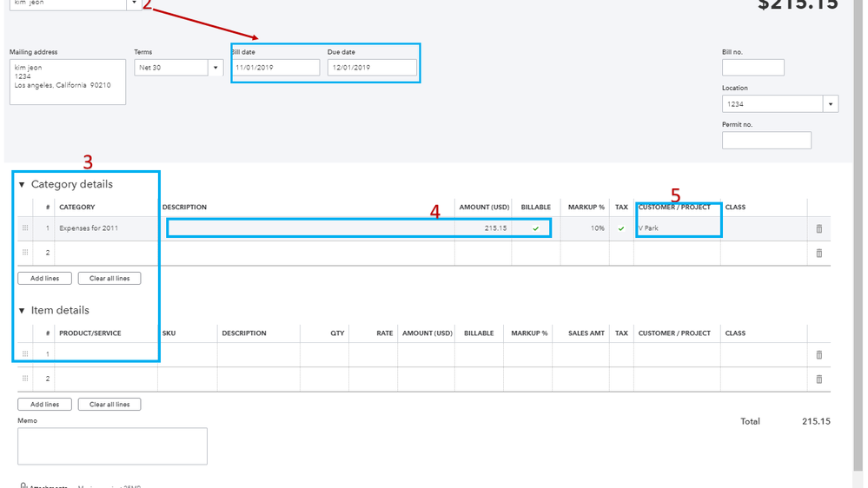868x488 pixels.
Task: Click the Bill no. input field
Action: (x=752, y=68)
